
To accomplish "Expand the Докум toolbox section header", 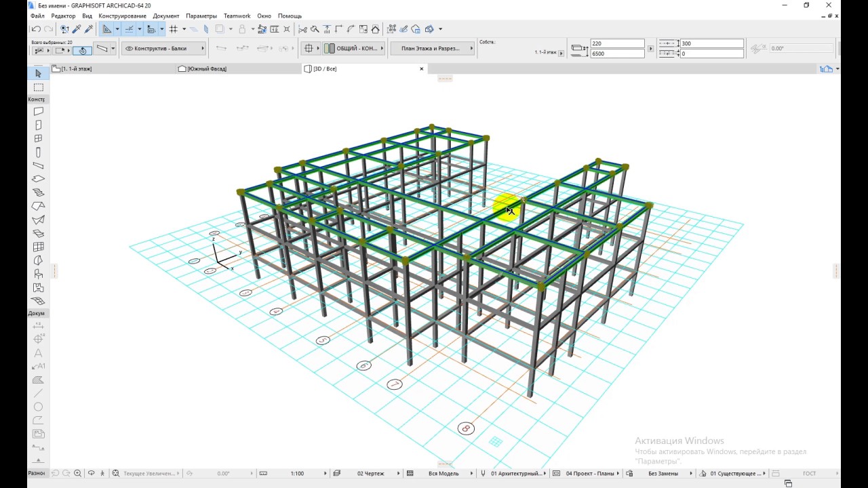I will click(x=37, y=313).
